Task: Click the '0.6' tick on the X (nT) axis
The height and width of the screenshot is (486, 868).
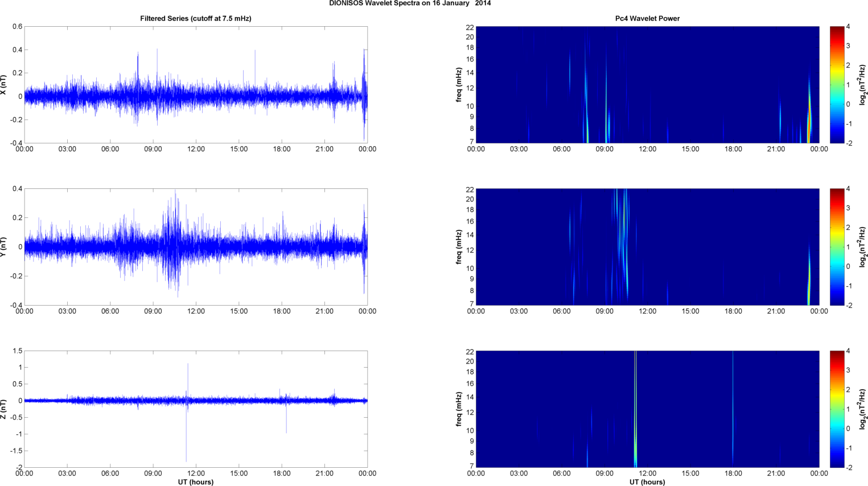Action: (x=17, y=27)
